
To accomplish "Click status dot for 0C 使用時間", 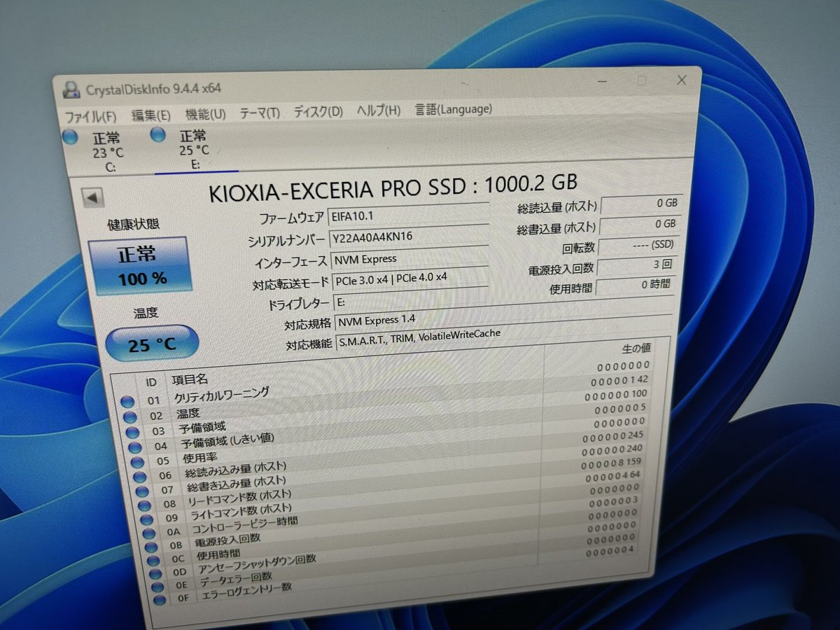I will point(155,560).
